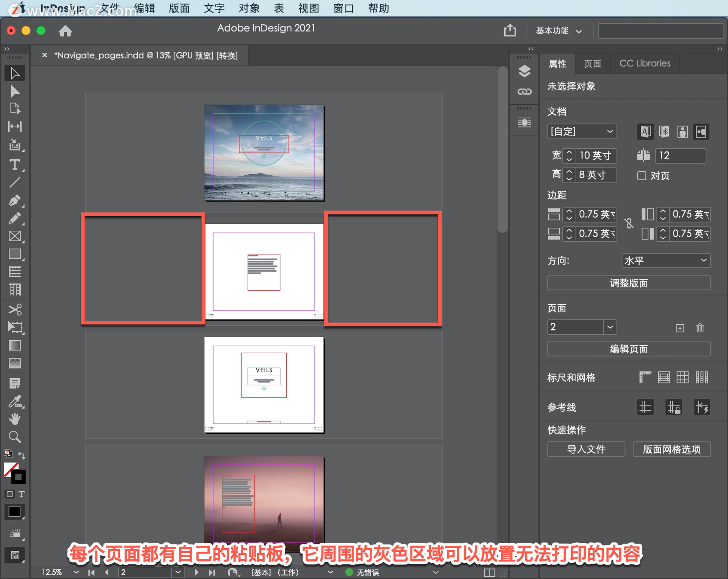Open the page number 2 dropdown in properties

pos(610,327)
